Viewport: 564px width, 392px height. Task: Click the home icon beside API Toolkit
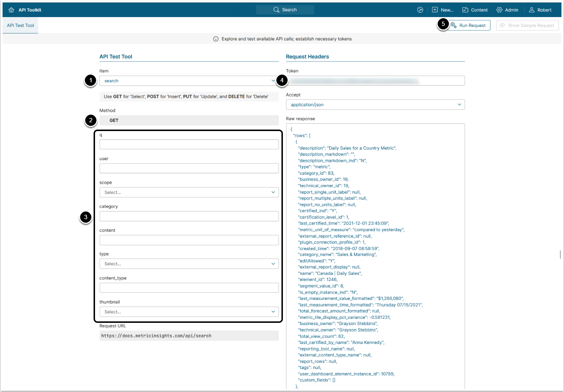(x=11, y=10)
